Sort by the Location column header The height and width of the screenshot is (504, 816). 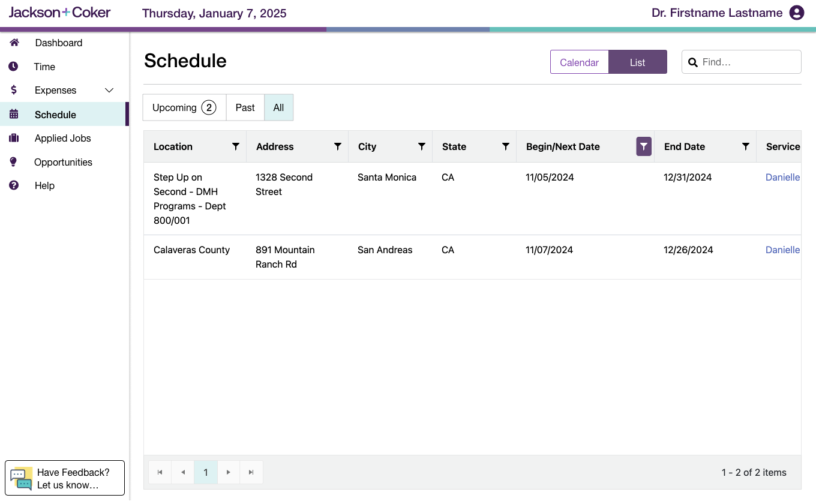(x=173, y=146)
